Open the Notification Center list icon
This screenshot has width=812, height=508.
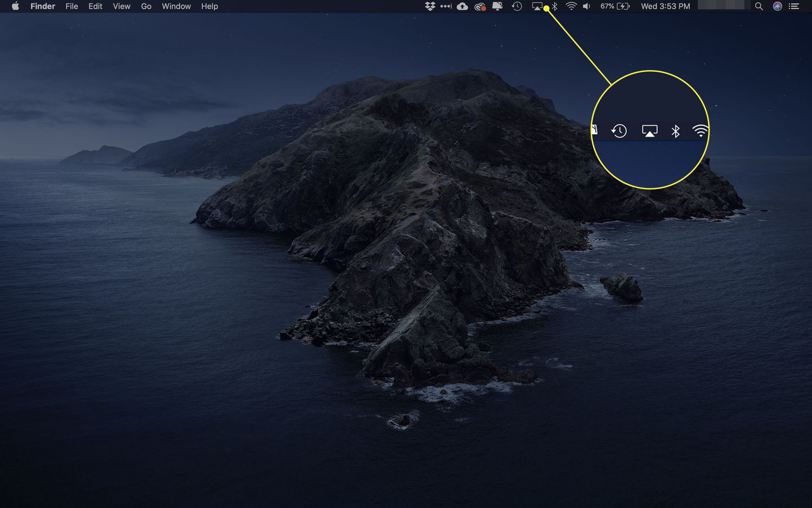(794, 6)
